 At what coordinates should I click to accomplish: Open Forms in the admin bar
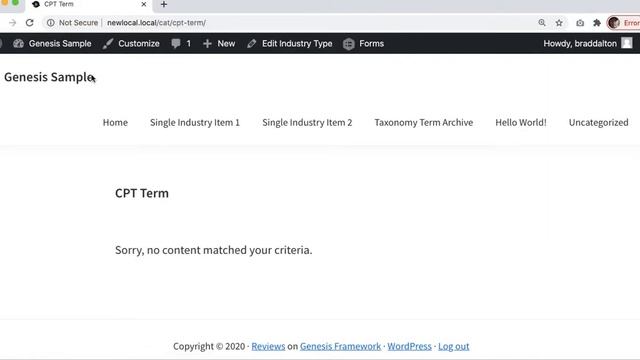tap(364, 44)
